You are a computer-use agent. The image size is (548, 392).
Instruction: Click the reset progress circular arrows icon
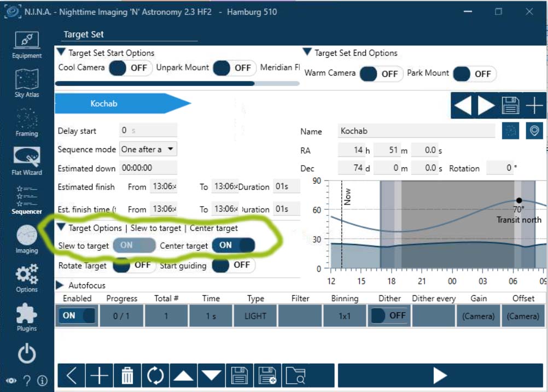tap(155, 376)
